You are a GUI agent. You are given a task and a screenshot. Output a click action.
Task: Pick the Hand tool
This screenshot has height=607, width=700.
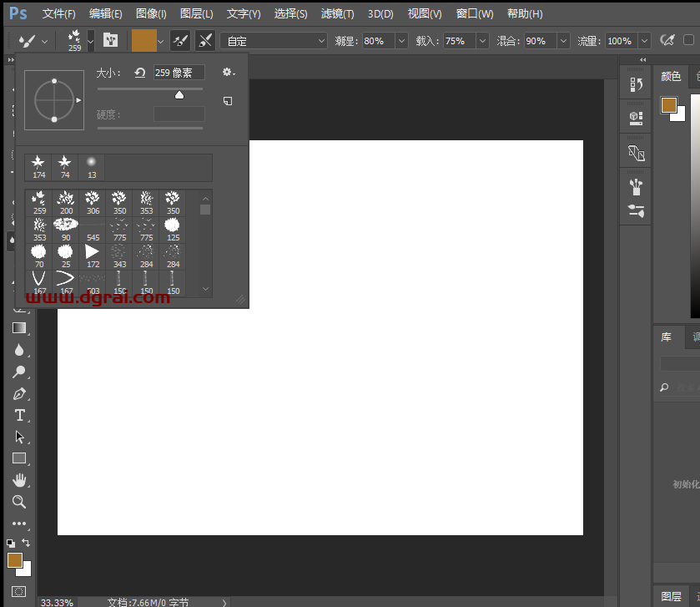[x=19, y=480]
